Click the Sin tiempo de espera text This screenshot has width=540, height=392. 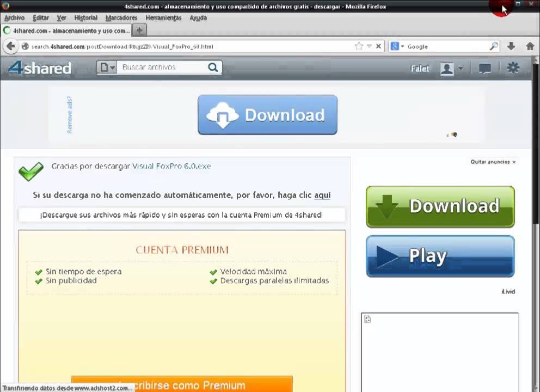pos(84,272)
